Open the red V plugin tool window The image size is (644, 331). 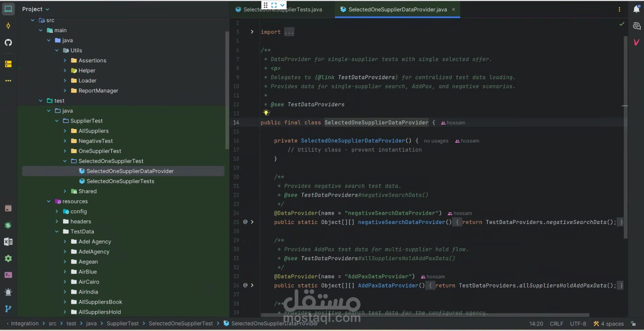click(x=636, y=42)
